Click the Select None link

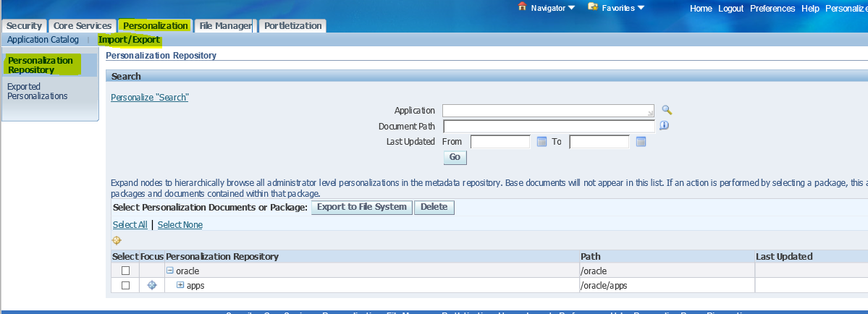[x=180, y=225]
